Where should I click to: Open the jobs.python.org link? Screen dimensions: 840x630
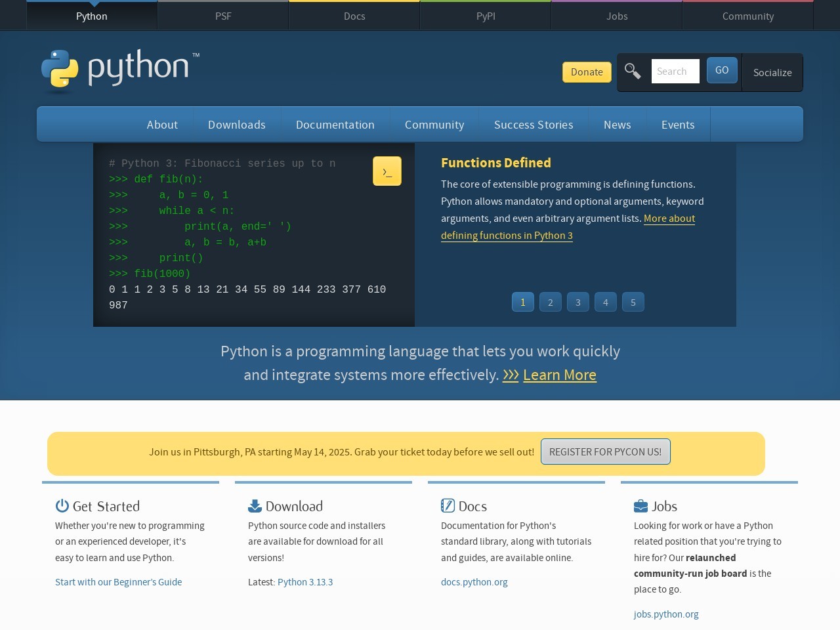point(666,614)
